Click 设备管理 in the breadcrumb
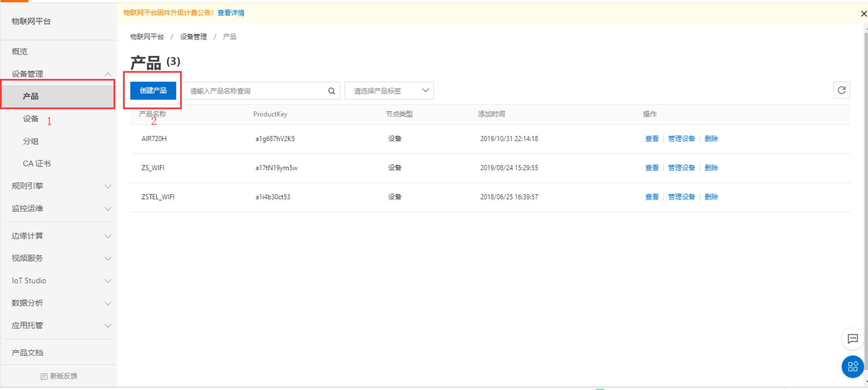 point(193,37)
